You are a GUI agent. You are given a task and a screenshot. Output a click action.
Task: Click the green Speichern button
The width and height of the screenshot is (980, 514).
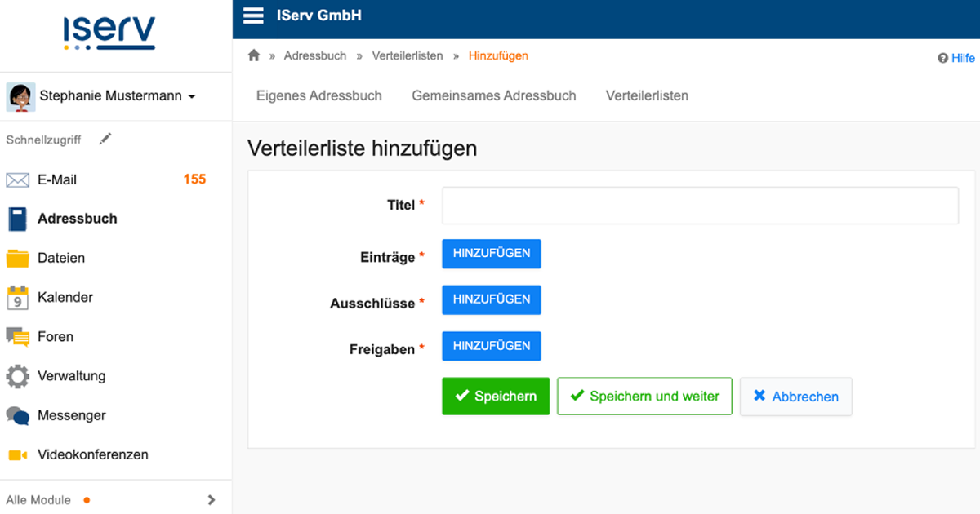[496, 396]
